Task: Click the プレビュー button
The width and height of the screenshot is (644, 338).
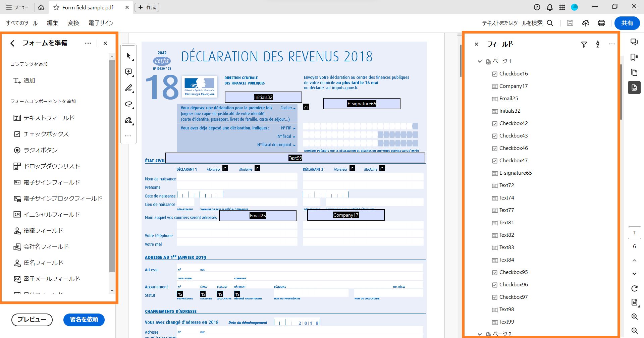Action: click(x=32, y=320)
